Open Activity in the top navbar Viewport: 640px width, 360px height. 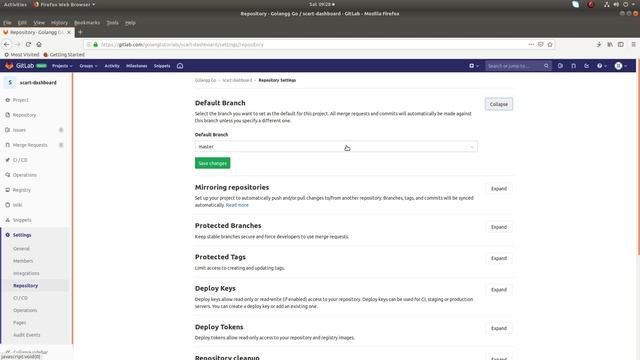(x=112, y=66)
